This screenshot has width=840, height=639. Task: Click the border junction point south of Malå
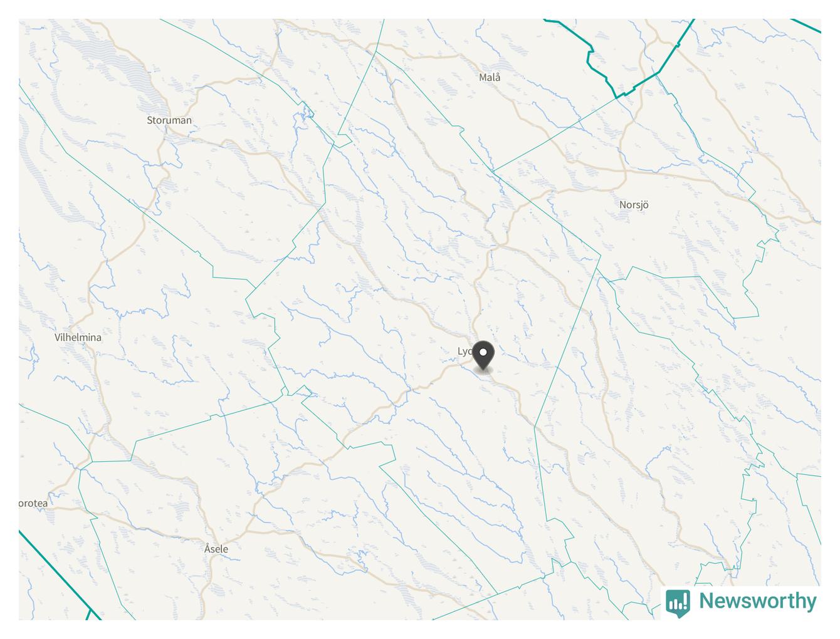point(493,170)
